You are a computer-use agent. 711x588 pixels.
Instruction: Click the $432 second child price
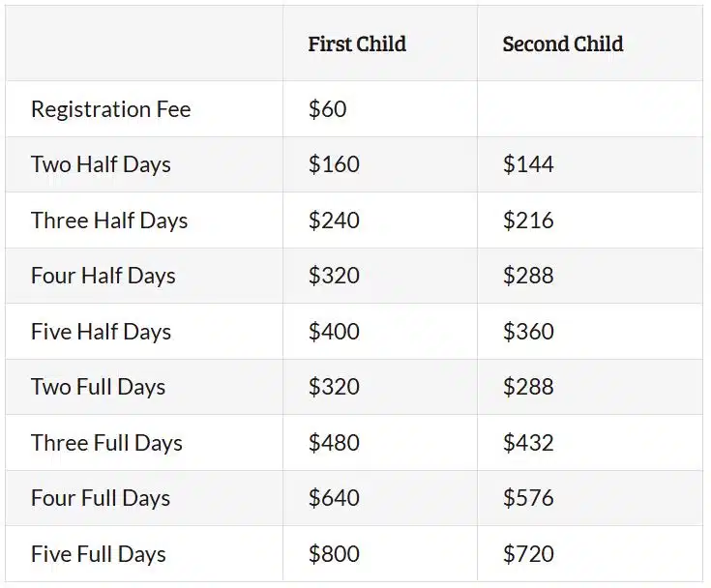[528, 443]
